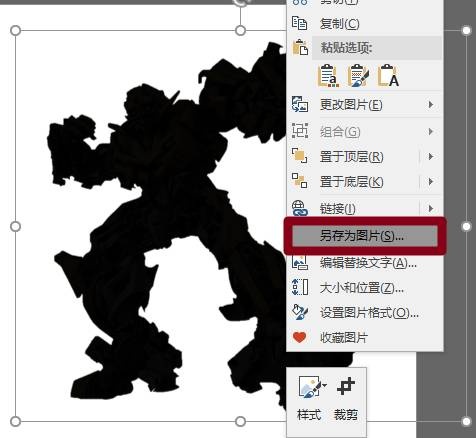Screen dimensions: 476x438
Task: Click the top-right picture resize handle
Action: [x=466, y=31]
